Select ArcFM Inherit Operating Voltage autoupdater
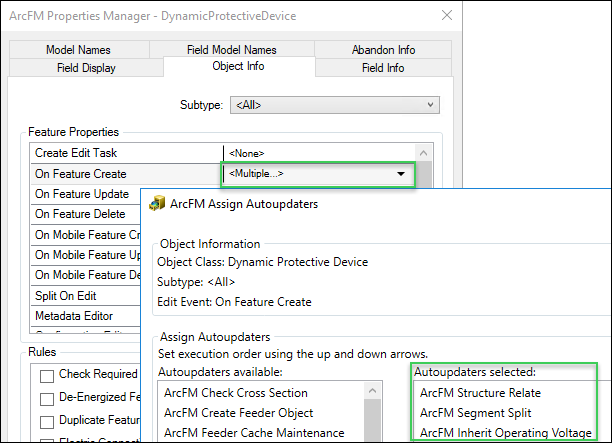The height and width of the screenshot is (443, 612). 506,433
